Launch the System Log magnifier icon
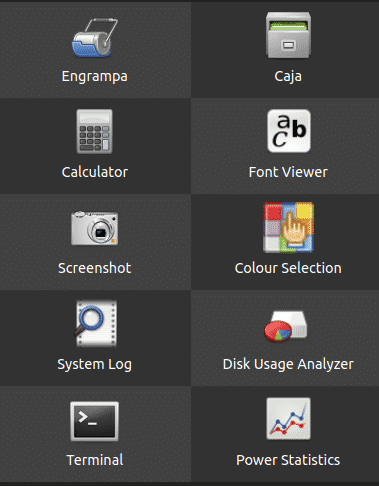379x486 pixels. coord(95,323)
